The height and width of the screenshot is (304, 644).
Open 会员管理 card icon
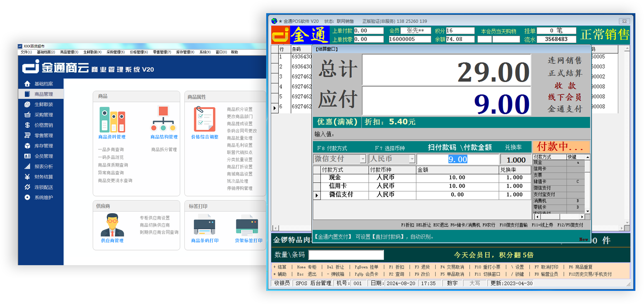[x=27, y=156]
